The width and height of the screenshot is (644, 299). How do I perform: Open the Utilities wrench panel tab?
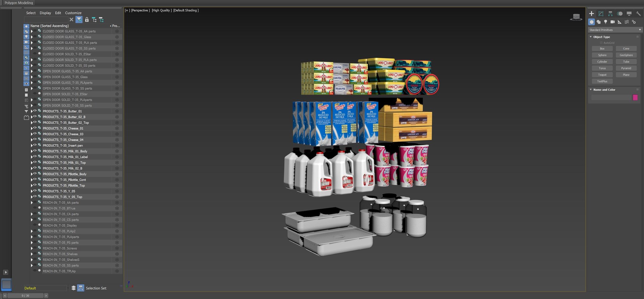(638, 13)
